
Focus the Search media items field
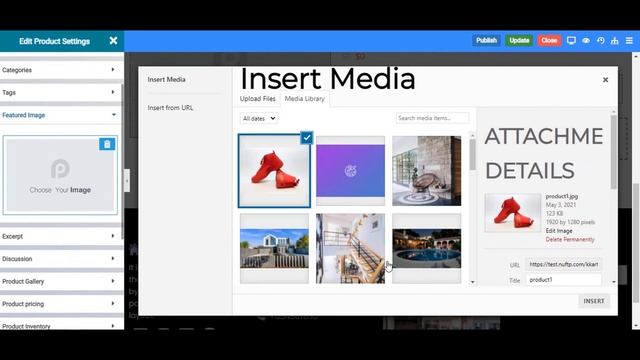coord(432,118)
